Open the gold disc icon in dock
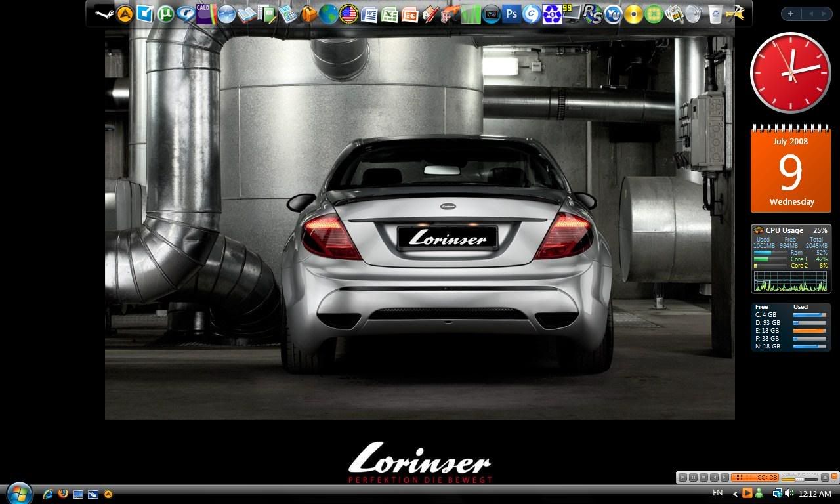This screenshot has width=840, height=504. click(633, 14)
